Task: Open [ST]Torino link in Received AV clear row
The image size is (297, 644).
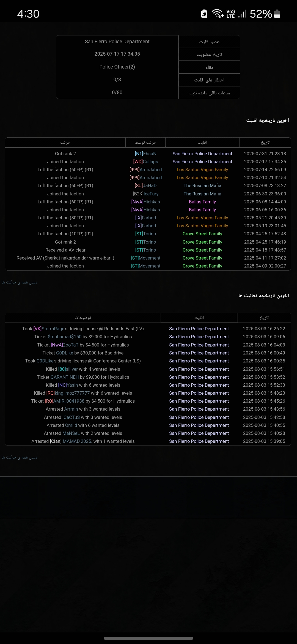Action: click(x=145, y=250)
